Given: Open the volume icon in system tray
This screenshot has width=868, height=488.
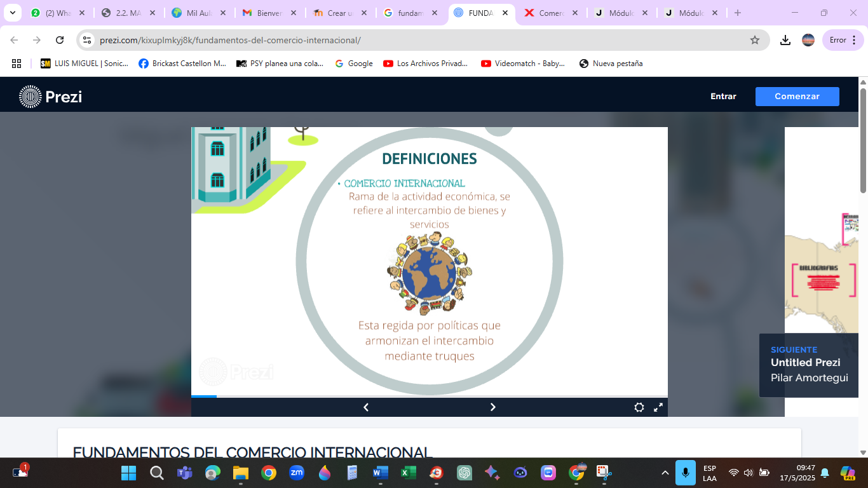Looking at the screenshot, I should pyautogui.click(x=749, y=473).
